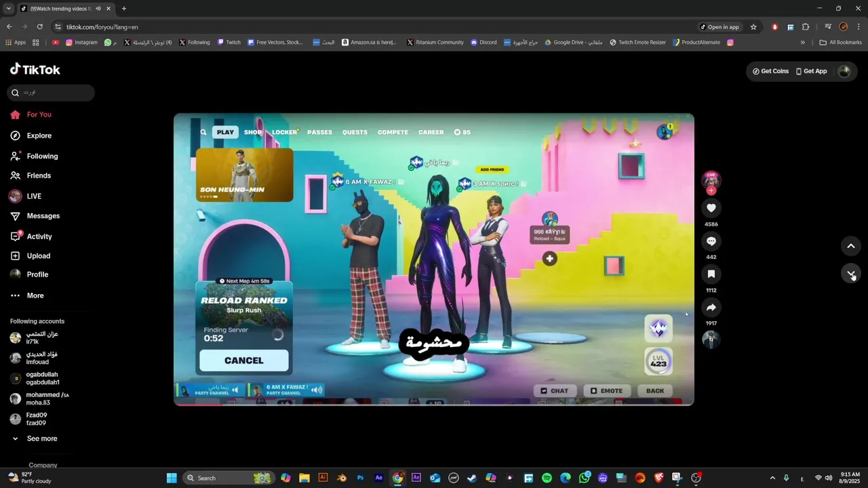This screenshot has width=868, height=488.
Task: Show hidden system tray icons
Action: point(772,478)
